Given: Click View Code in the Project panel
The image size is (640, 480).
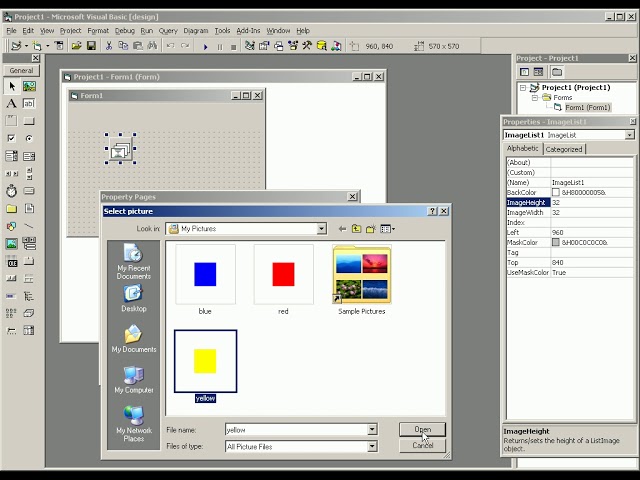Looking at the screenshot, I should tap(524, 72).
